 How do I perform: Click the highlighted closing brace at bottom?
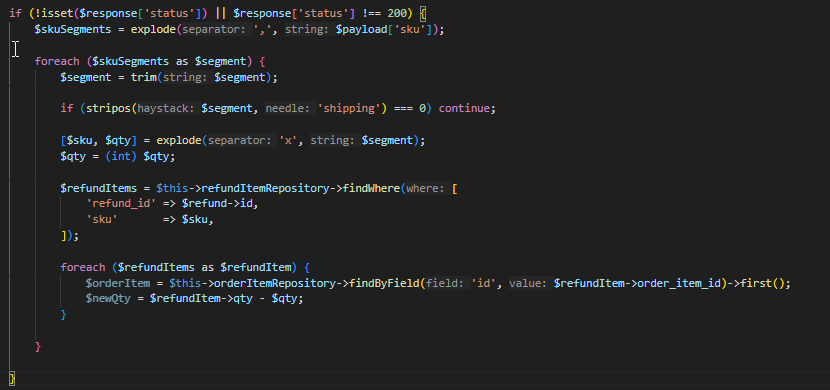[x=12, y=378]
